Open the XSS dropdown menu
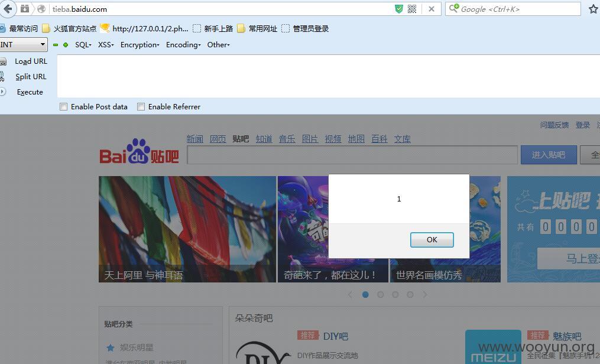 (106, 45)
